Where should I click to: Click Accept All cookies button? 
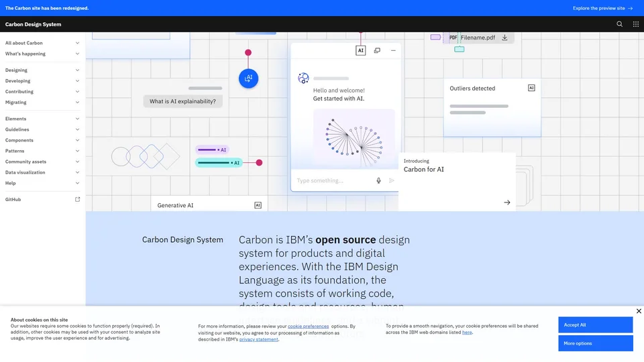point(595,324)
